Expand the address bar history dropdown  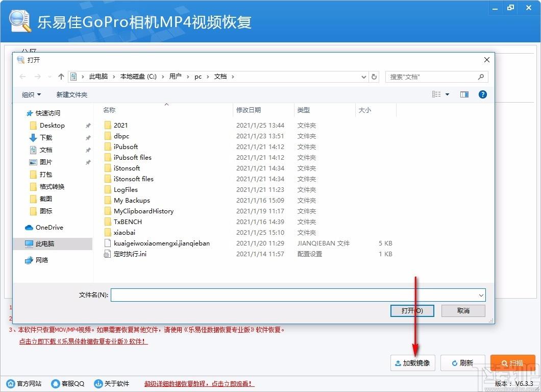coord(364,77)
